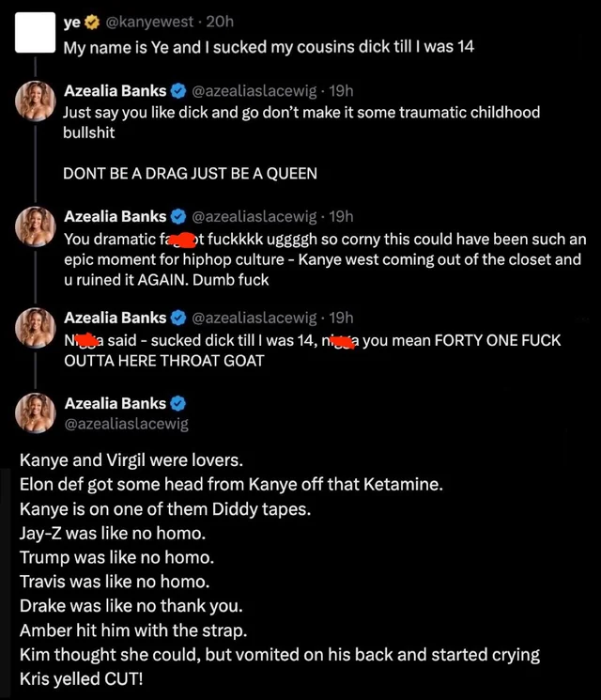
Task: Click the 19h timestamp of the first reply
Action: 341,90
